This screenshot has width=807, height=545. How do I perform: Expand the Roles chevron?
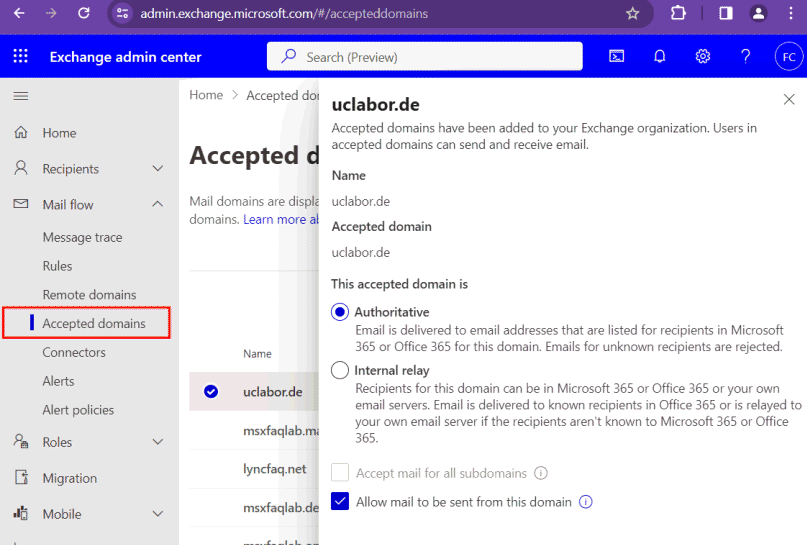tap(158, 442)
